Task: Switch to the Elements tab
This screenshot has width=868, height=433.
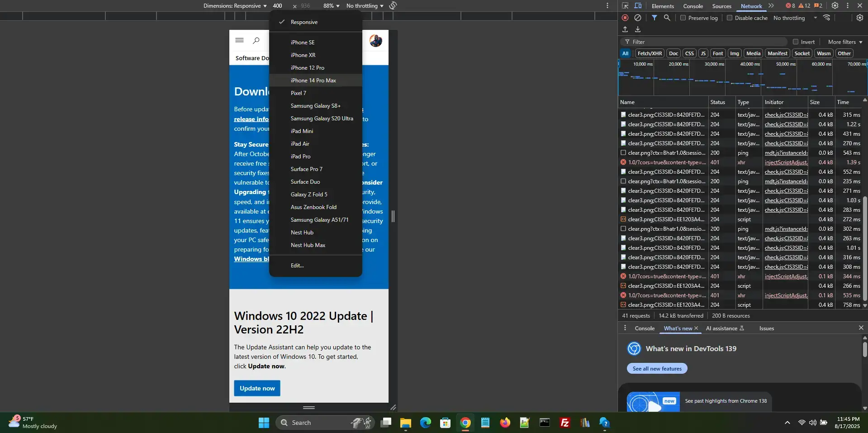Action: pos(663,6)
